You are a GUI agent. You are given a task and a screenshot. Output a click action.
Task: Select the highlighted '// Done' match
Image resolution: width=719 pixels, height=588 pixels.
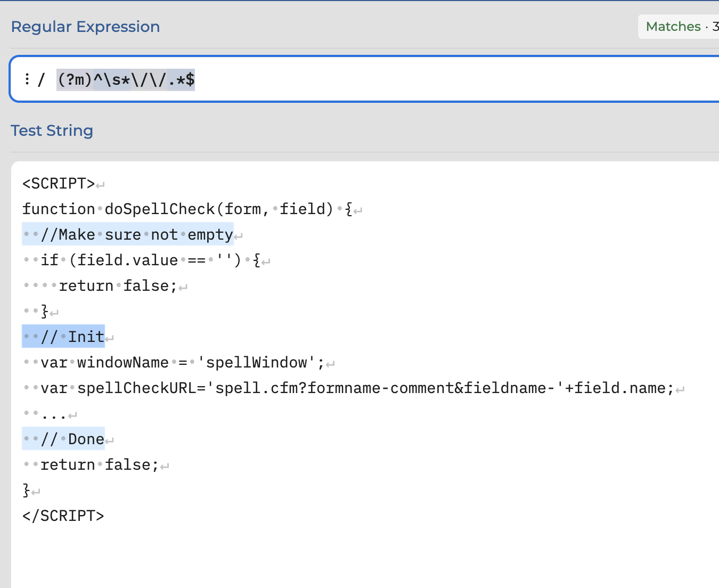(x=63, y=439)
